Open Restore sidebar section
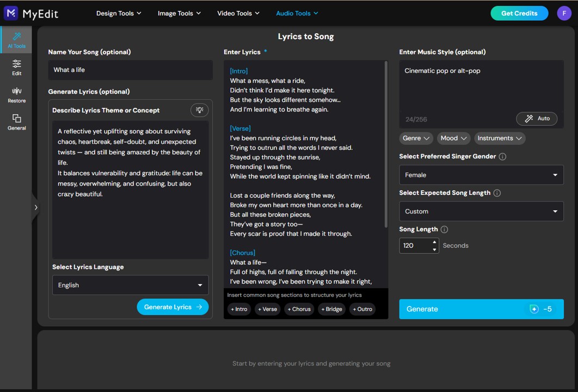Viewport: 578px width, 392px height. point(16,95)
